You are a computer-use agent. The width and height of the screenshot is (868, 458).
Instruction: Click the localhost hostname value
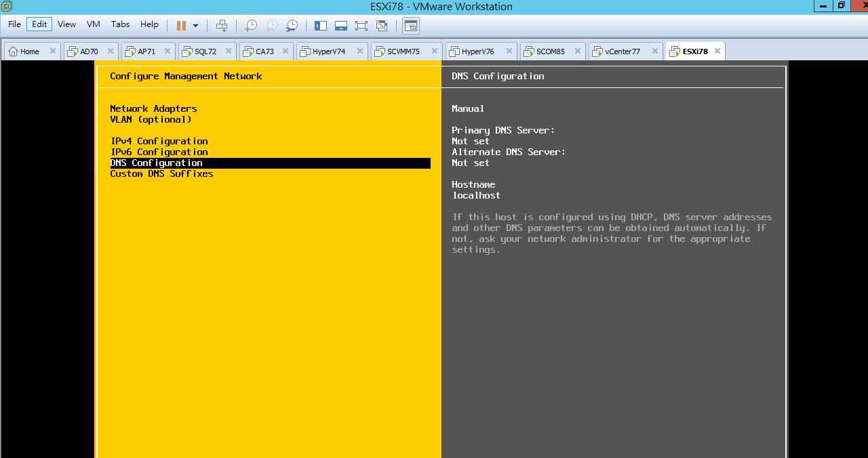pyautogui.click(x=476, y=195)
